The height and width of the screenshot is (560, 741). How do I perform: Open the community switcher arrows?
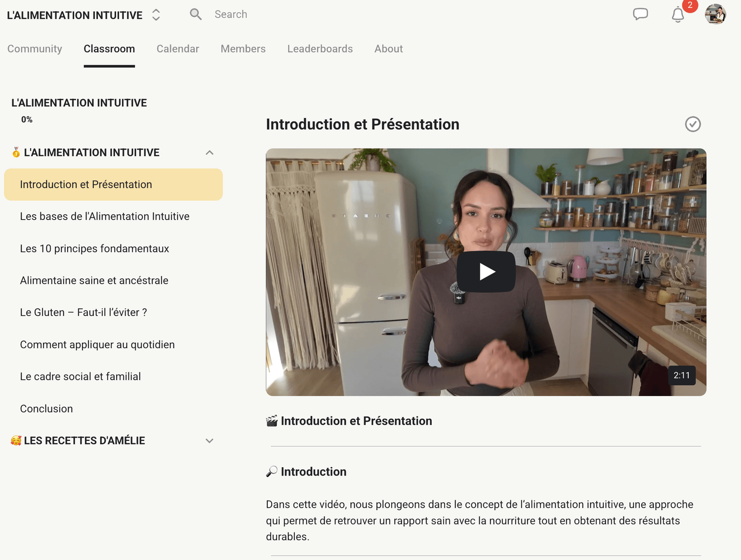click(156, 15)
